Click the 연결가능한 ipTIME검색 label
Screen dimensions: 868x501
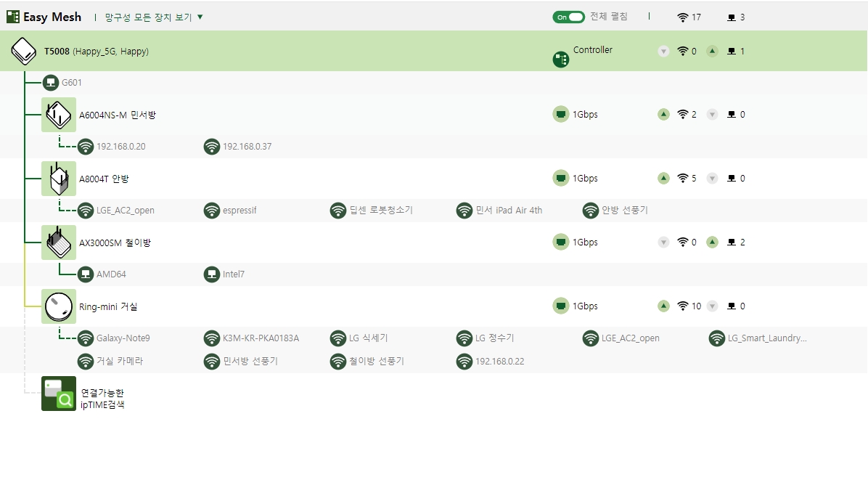click(102, 399)
